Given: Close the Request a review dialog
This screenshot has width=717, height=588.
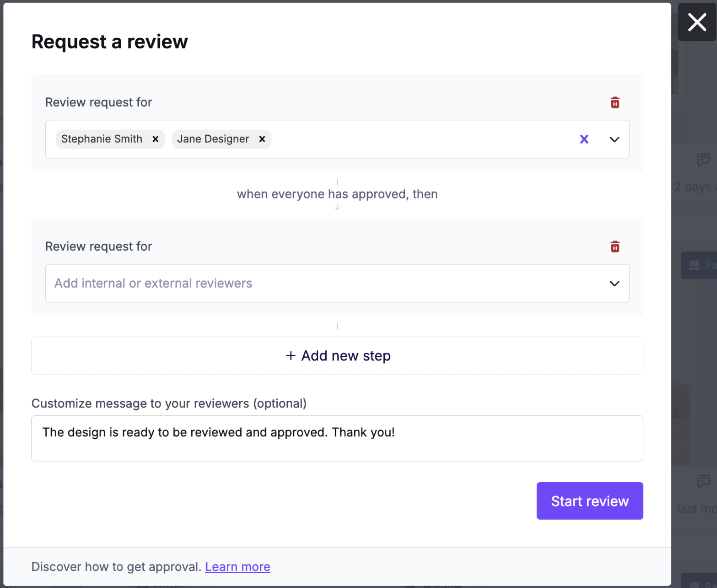Looking at the screenshot, I should 697,22.
